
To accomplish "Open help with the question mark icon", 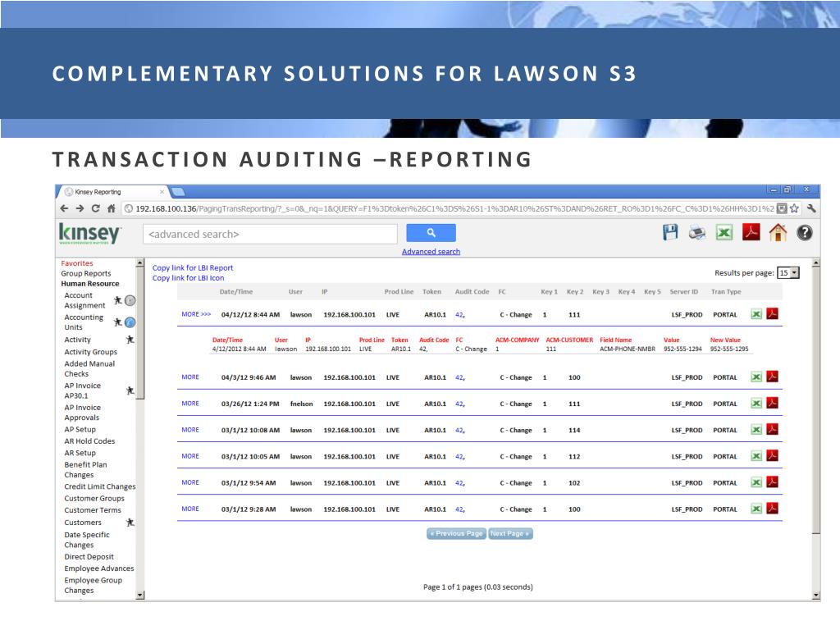I will [805, 232].
